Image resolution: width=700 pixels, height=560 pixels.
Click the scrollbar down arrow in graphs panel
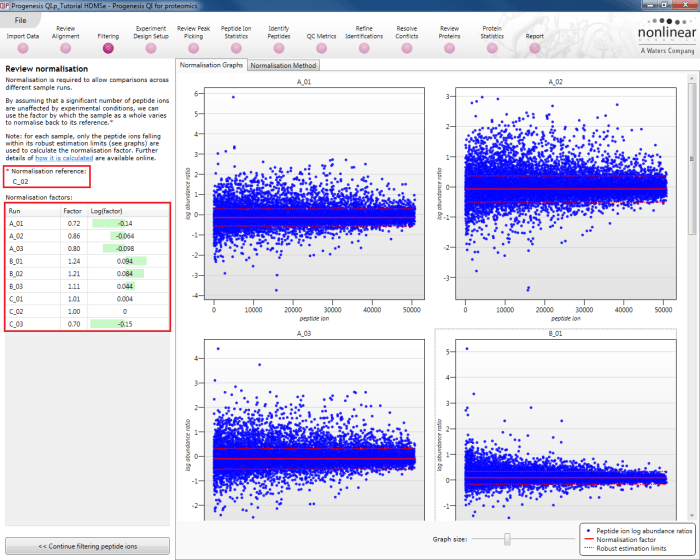pos(692,515)
